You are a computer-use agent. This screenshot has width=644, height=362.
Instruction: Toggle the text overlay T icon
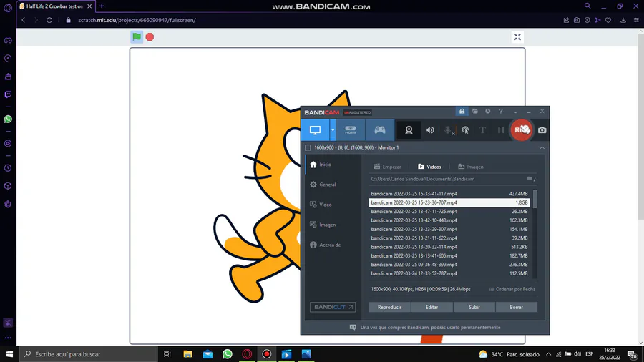[482, 130]
